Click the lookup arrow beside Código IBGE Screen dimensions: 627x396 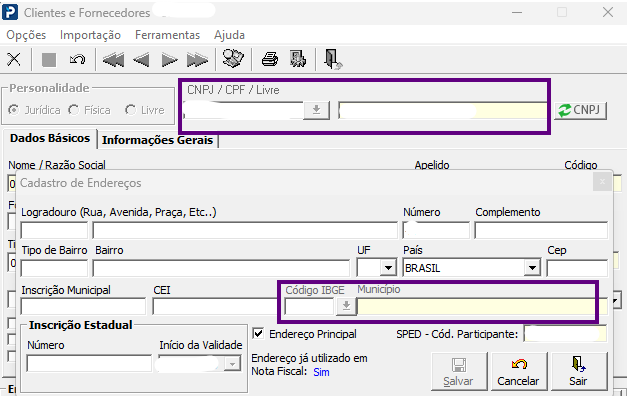tap(346, 306)
